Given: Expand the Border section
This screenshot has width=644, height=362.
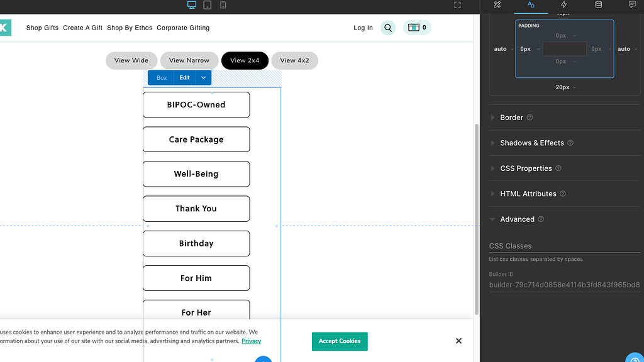Looking at the screenshot, I should [511, 118].
